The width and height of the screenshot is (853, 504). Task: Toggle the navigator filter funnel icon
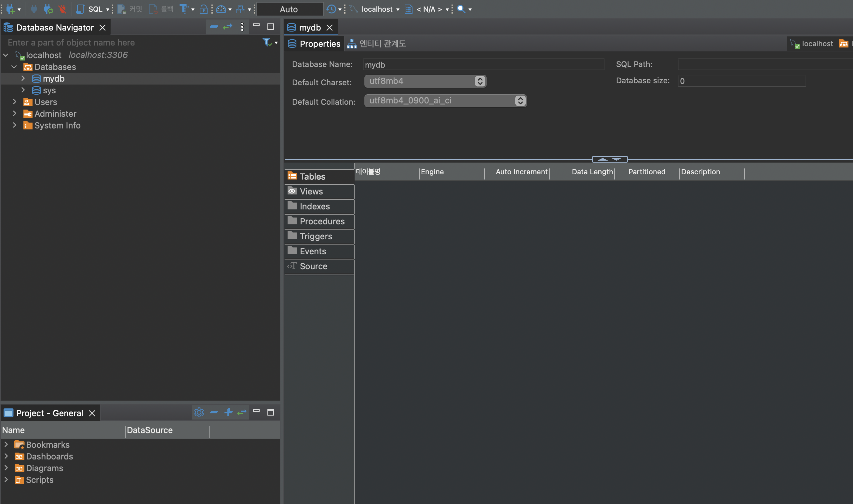pos(267,42)
